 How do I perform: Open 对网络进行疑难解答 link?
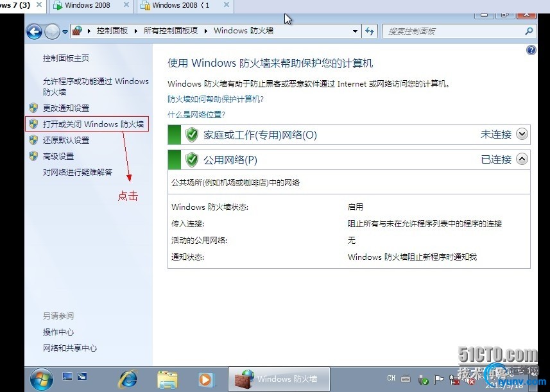point(78,172)
